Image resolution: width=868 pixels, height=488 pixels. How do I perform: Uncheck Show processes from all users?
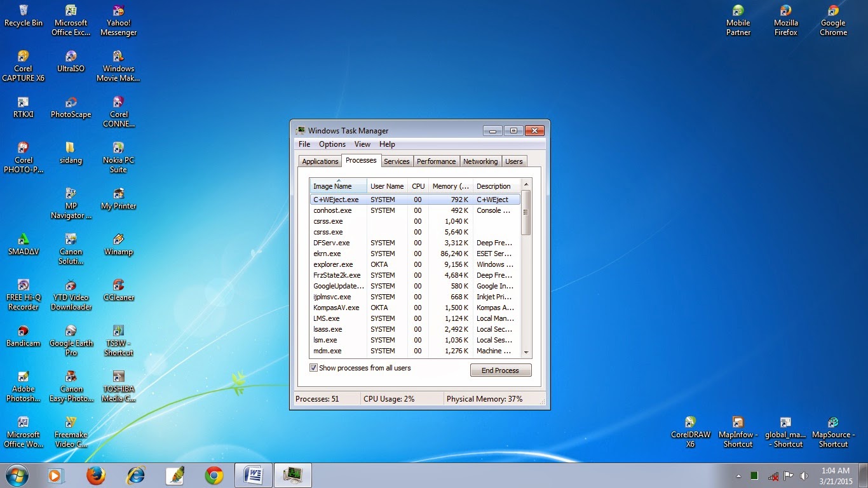tap(313, 368)
